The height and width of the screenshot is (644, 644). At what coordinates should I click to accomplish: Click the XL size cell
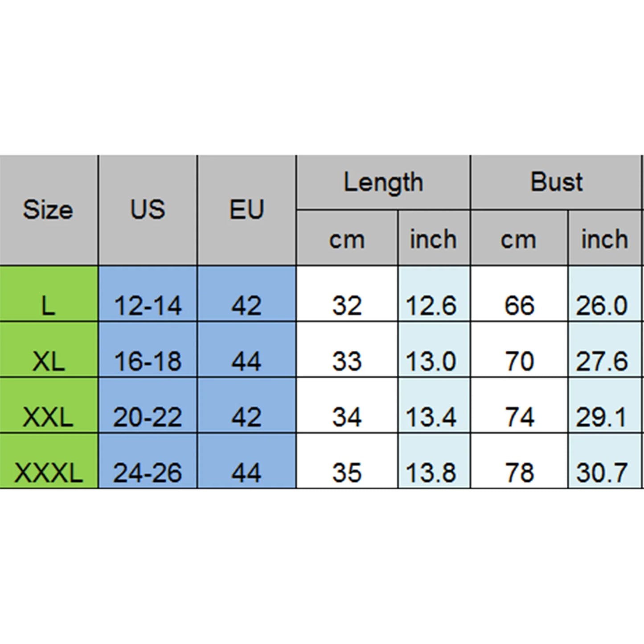point(48,350)
